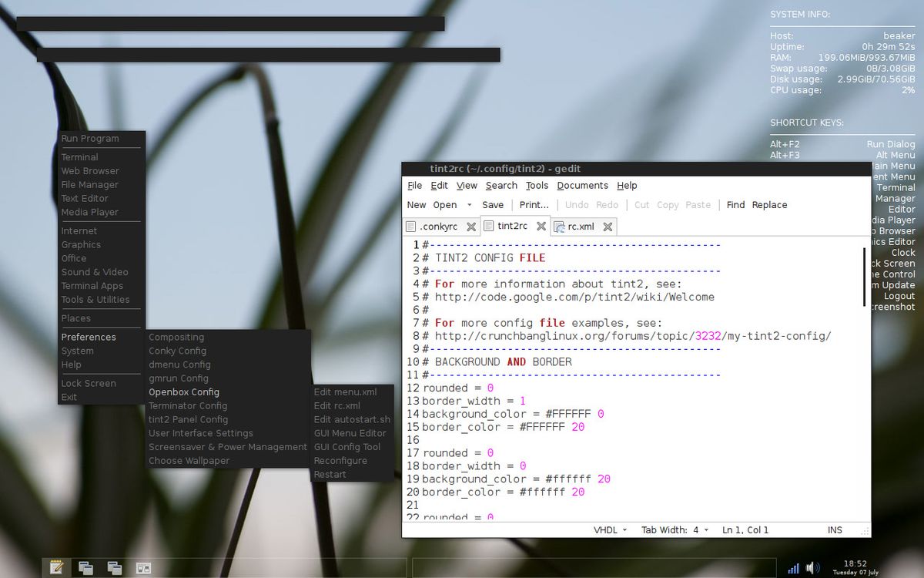Click the network signal icon in the tray
This screenshot has width=924, height=578.
pos(793,568)
